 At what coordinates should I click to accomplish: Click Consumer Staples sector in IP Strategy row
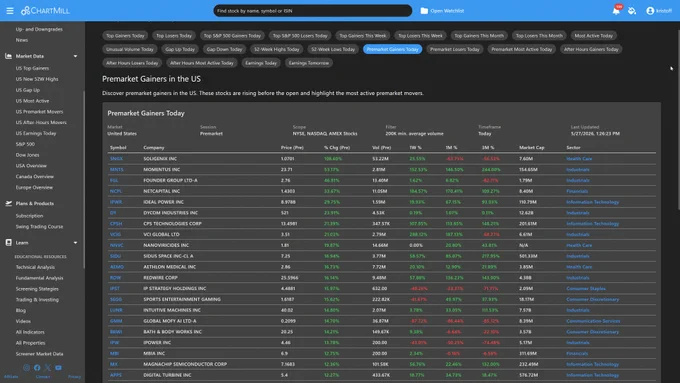point(586,288)
